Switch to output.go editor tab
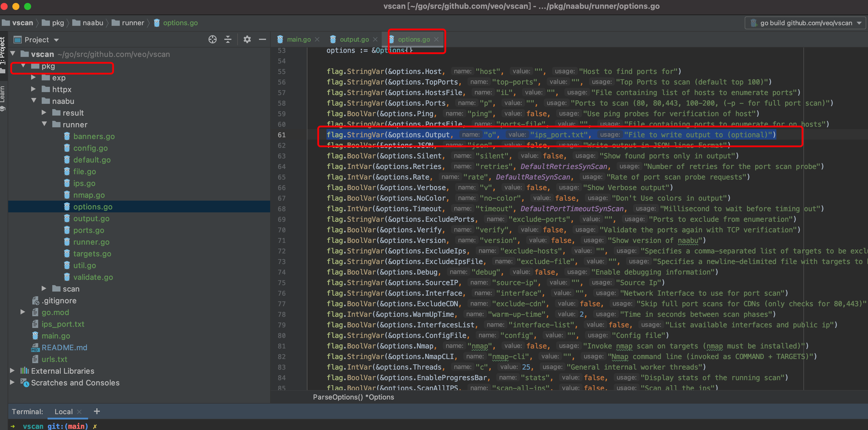Screen dimensions: 868x430 [354, 39]
